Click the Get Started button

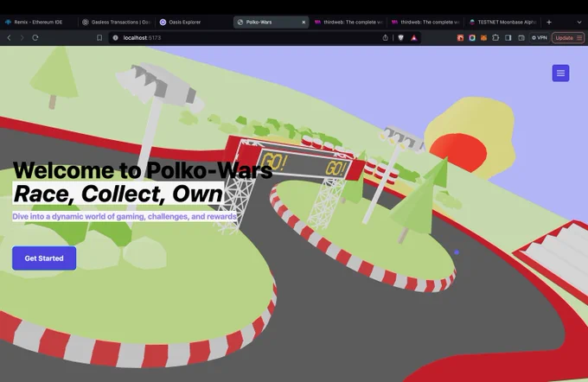[44, 258]
